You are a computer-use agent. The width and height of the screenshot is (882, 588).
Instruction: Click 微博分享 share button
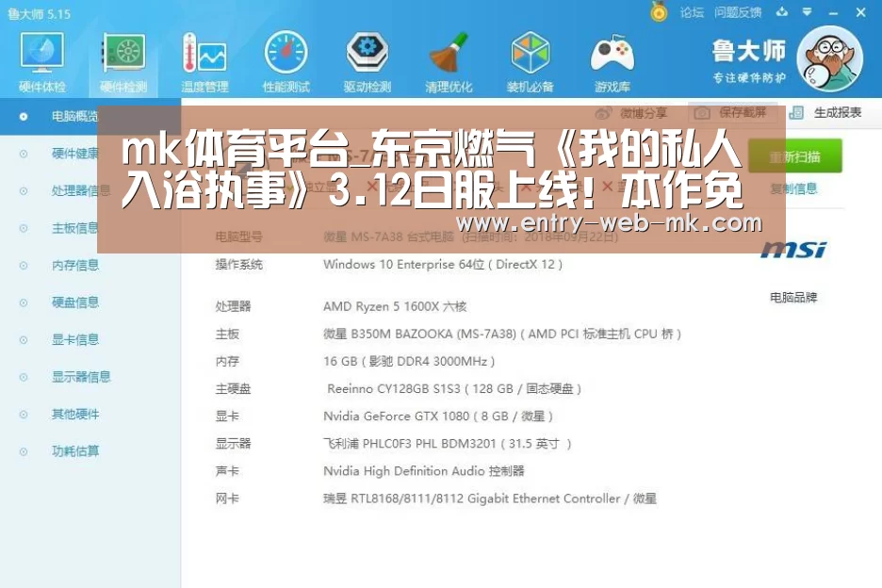[x=631, y=113]
